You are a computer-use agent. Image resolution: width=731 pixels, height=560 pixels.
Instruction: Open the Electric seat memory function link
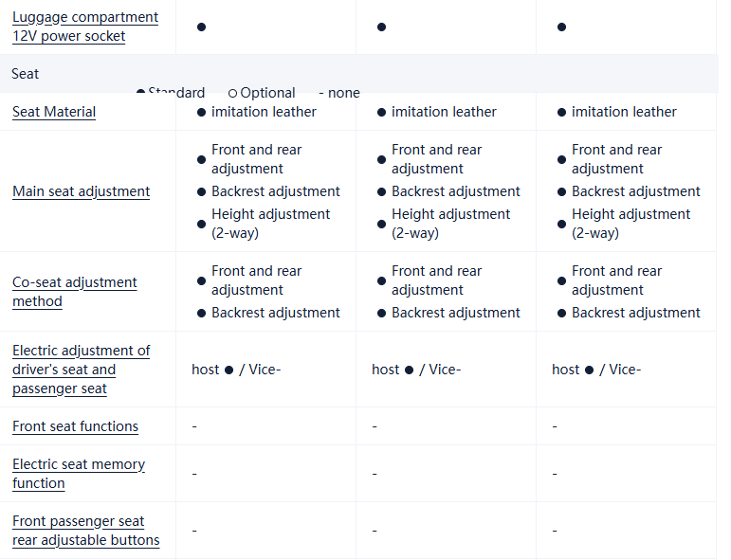click(x=79, y=474)
